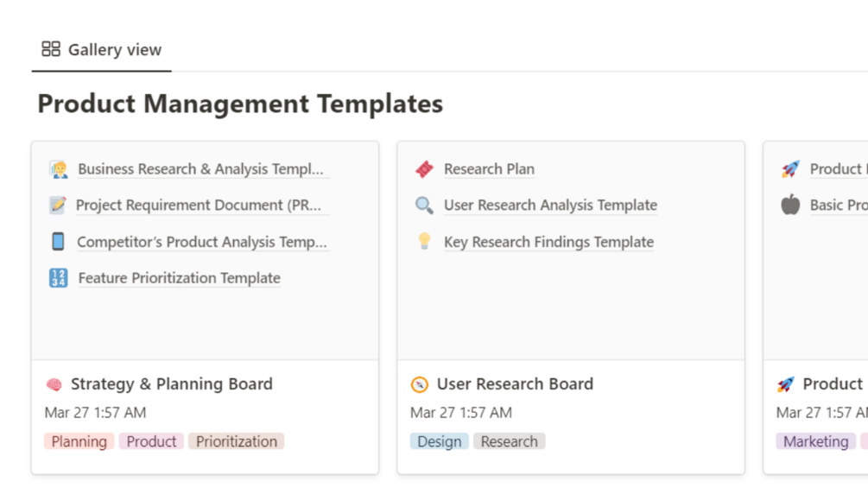Select the Planning tag on Strategy board

click(79, 441)
